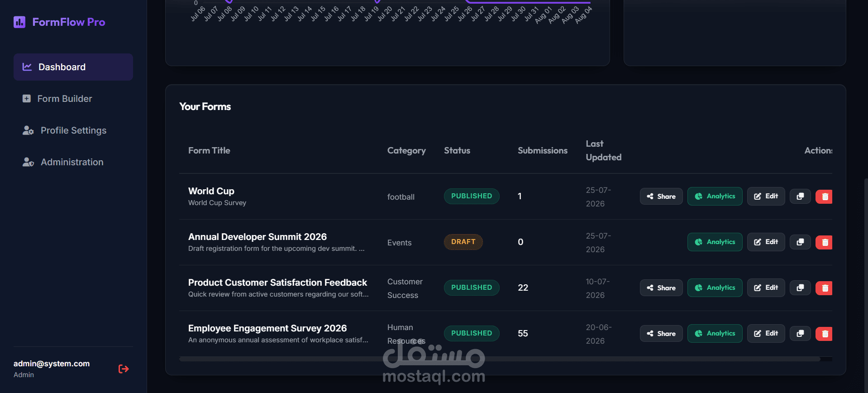This screenshot has height=393, width=868.
Task: Click the horizontal table scrollbar
Action: coord(500,359)
